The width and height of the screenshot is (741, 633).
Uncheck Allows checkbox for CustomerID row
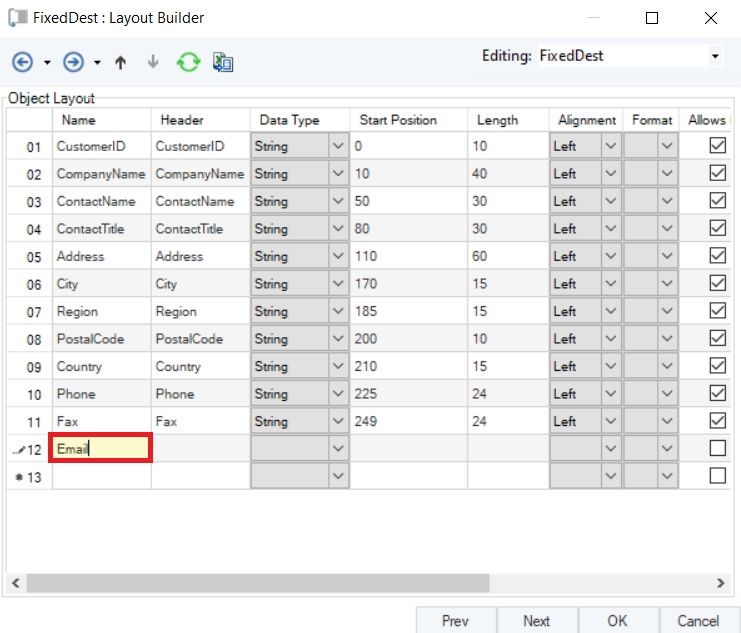(717, 146)
